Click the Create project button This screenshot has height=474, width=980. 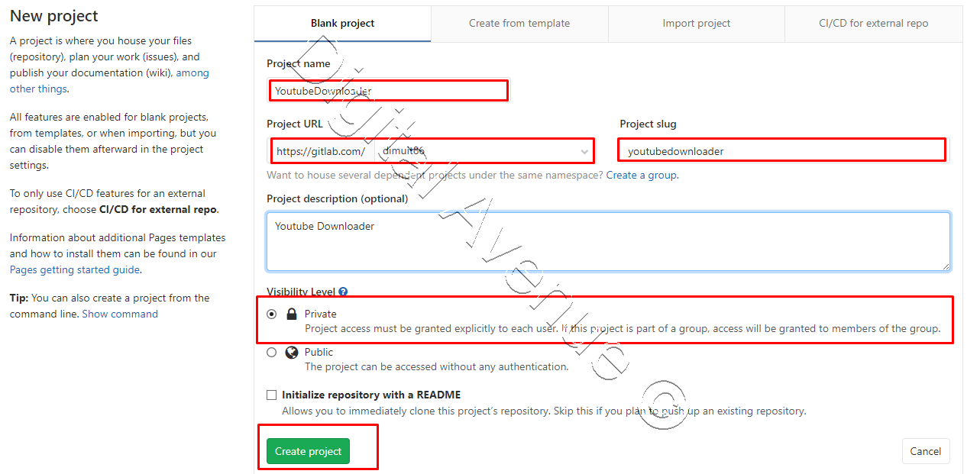tap(308, 451)
